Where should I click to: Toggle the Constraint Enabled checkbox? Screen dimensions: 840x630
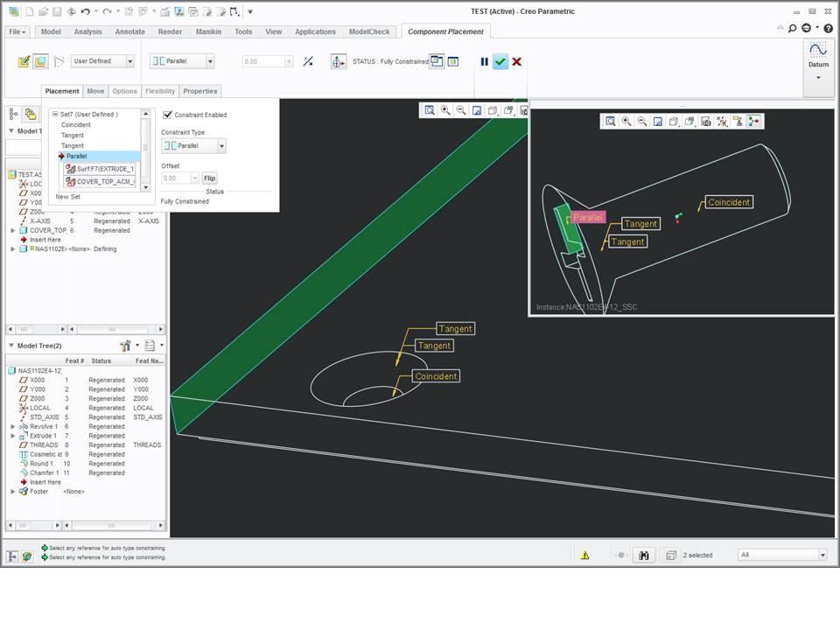coord(167,115)
